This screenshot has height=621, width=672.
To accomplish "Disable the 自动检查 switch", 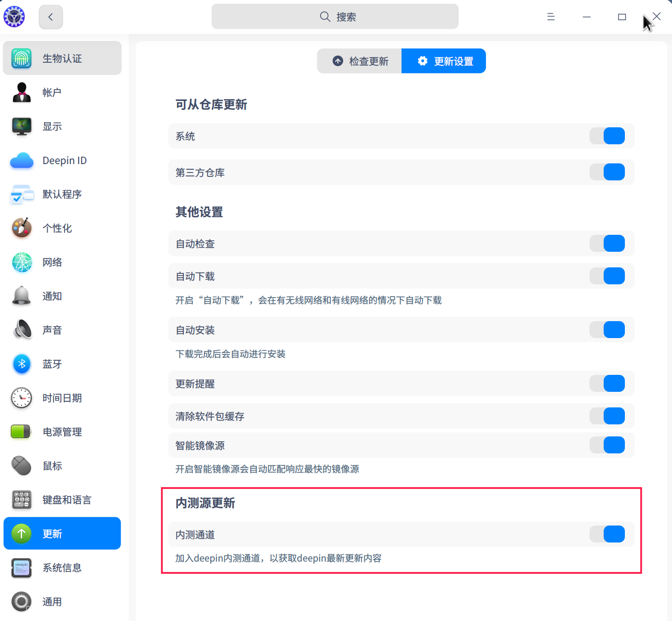I will tap(607, 243).
